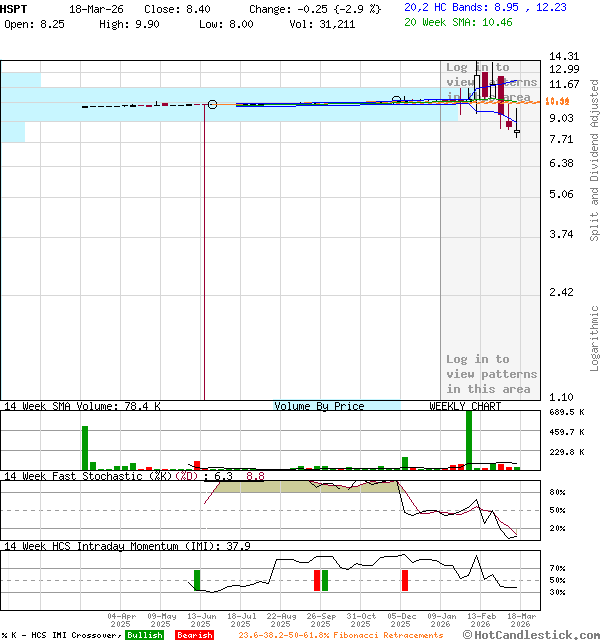Image resolution: width=600 pixels, height=640 pixels.
Task: Click the HotCandlestick.com copyright link
Action: pyautogui.click(x=531, y=634)
